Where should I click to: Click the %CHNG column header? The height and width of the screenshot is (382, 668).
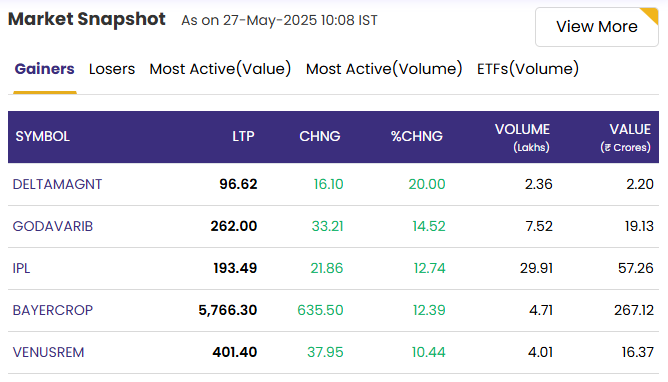tap(417, 136)
